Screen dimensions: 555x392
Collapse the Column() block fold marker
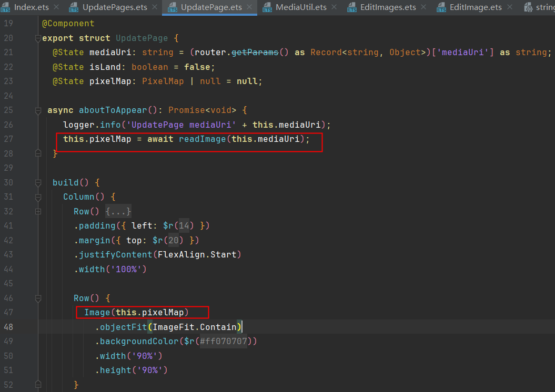[x=38, y=197]
